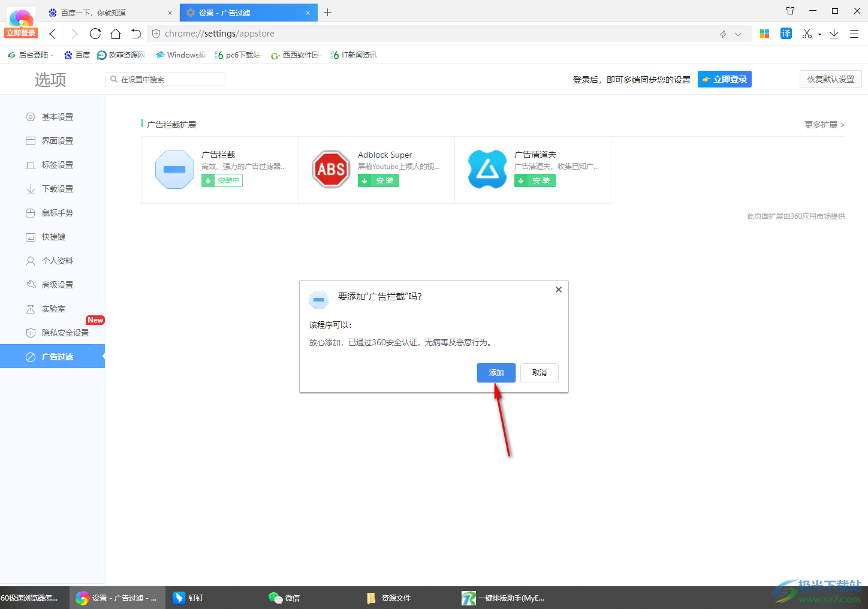Open the 欧菲资源网 bookmark
Image resolution: width=868 pixels, height=609 pixels.
(121, 55)
